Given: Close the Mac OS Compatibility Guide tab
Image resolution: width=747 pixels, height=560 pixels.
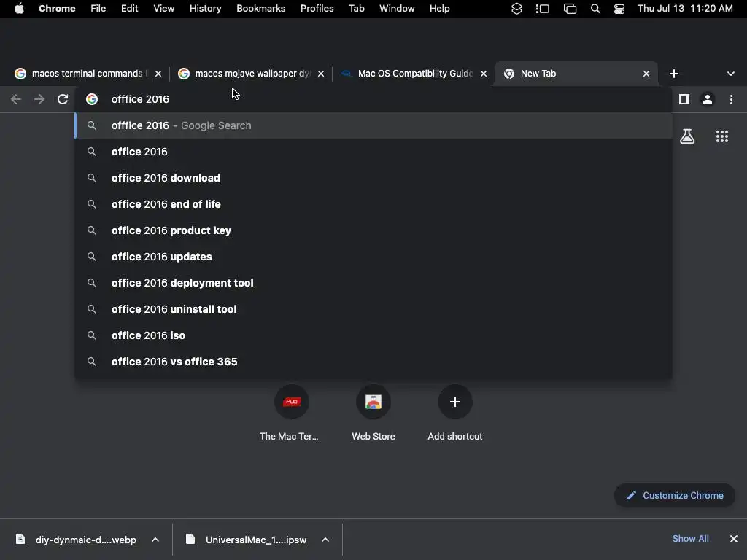Looking at the screenshot, I should pyautogui.click(x=484, y=74).
